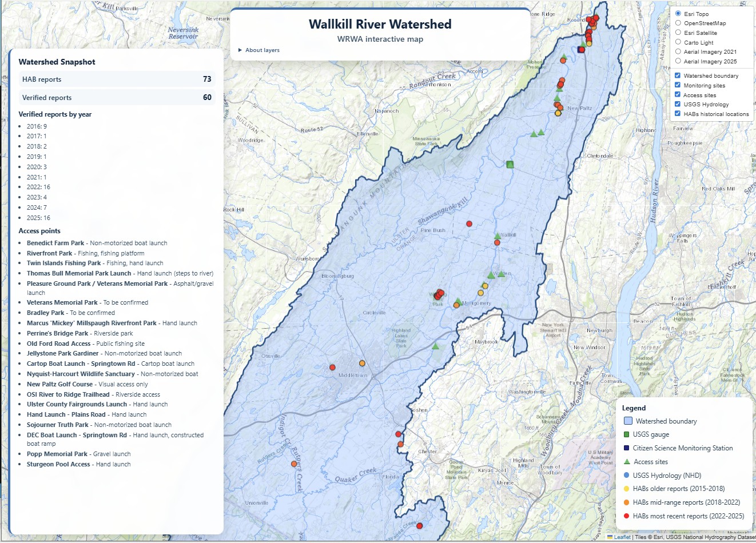Toggle the Access sites layer checkbox
The width and height of the screenshot is (756, 543).
(678, 95)
